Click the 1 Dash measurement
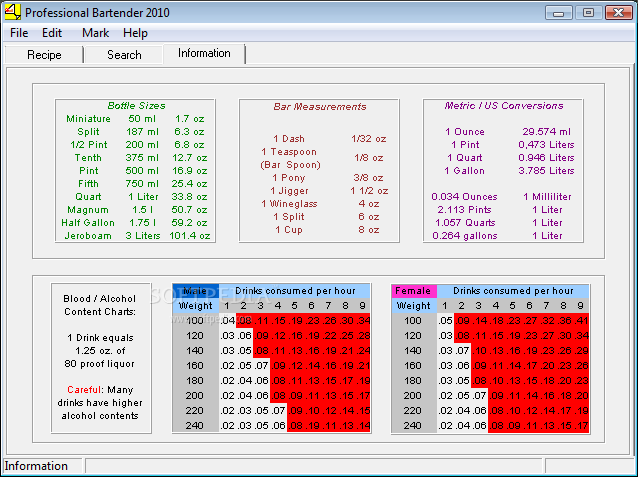The width and height of the screenshot is (638, 477). point(289,139)
